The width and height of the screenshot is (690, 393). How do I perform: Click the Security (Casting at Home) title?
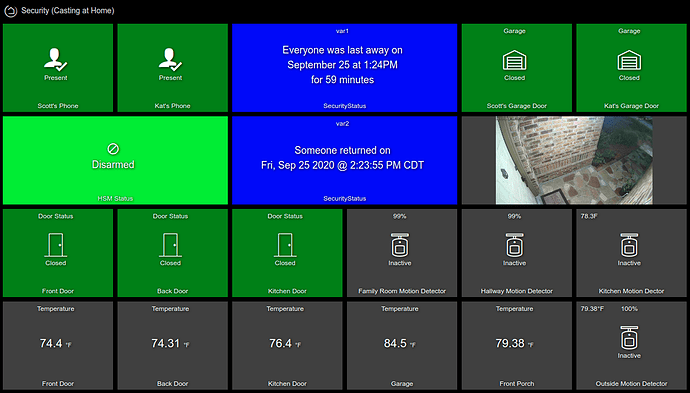click(68, 11)
